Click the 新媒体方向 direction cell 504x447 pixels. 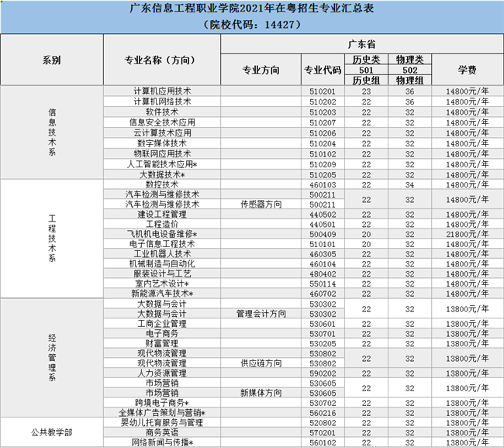click(x=261, y=393)
